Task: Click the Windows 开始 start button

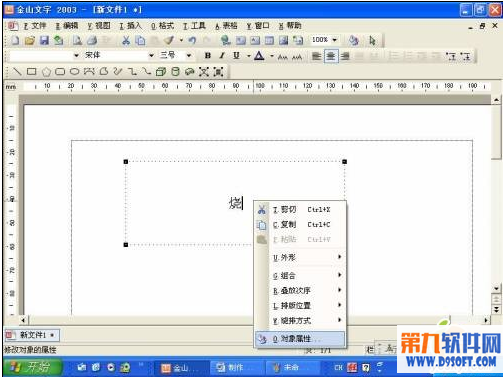Action: 32,367
